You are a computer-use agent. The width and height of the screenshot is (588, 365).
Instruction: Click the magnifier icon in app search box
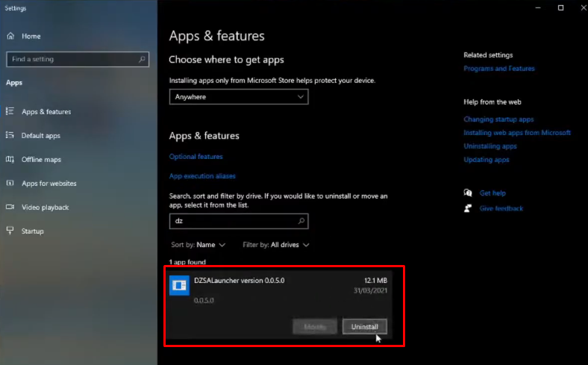pyautogui.click(x=301, y=221)
